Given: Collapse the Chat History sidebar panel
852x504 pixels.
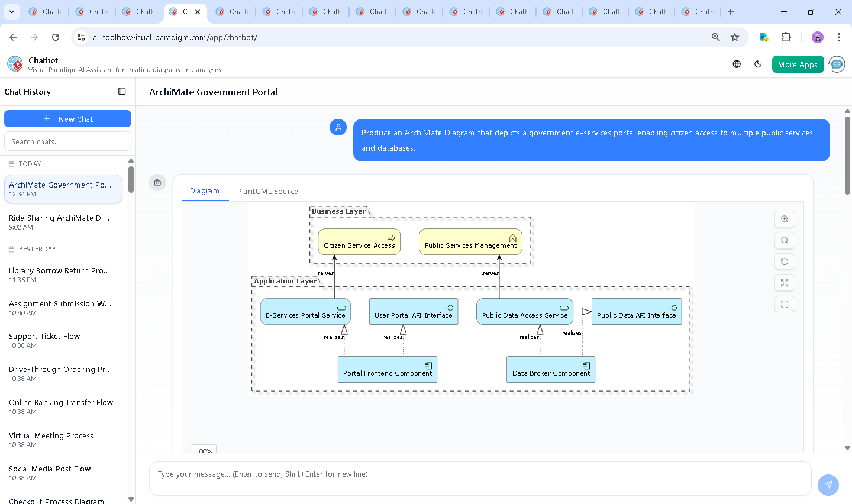Looking at the screenshot, I should pyautogui.click(x=122, y=92).
